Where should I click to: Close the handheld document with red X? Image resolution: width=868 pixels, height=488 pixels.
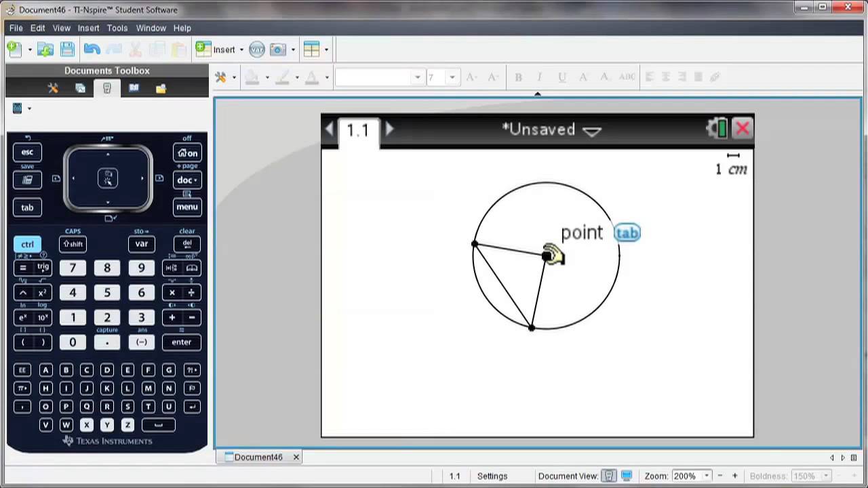743,129
